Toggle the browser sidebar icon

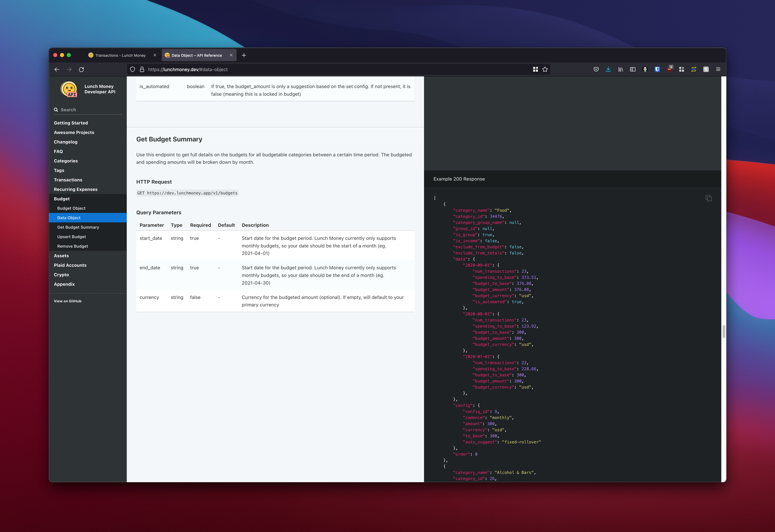tap(633, 69)
